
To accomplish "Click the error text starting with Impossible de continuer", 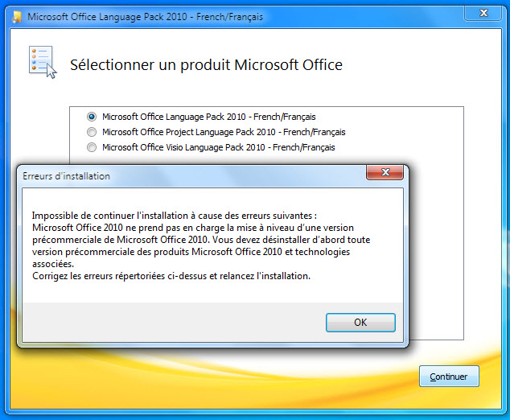I will [x=175, y=216].
